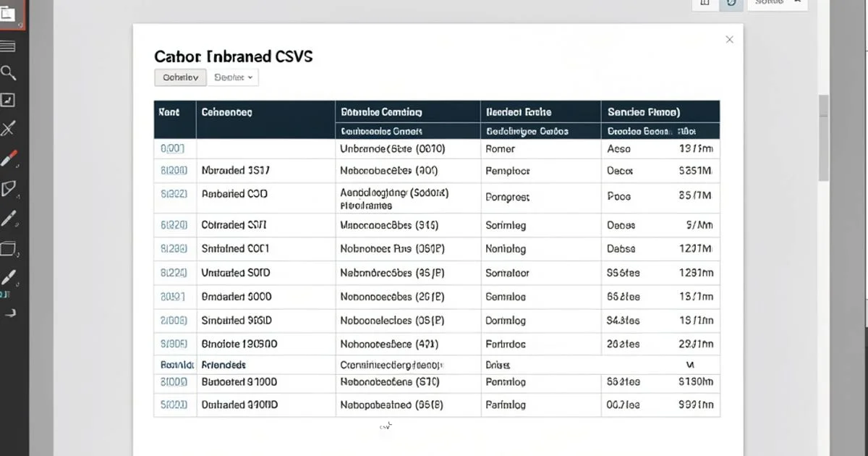Click the Bonded 91000 row link
868x456 pixels.
174,382
